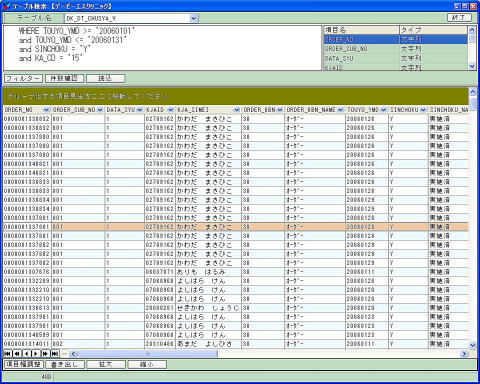This screenshot has height=384, width=480.
Task: Click data grid vertical scrollbar up arrow
Action: click(x=473, y=91)
